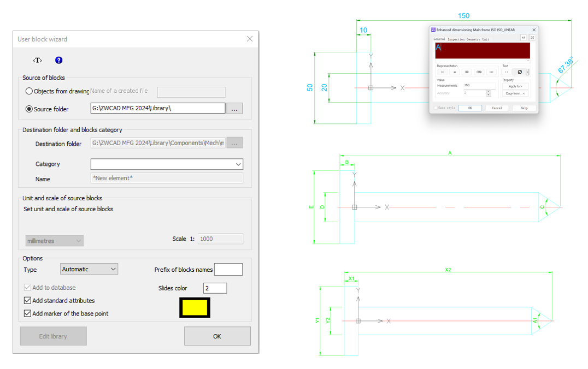
Task: Click the 'Prefix of blocks names' field
Action: [x=228, y=269]
